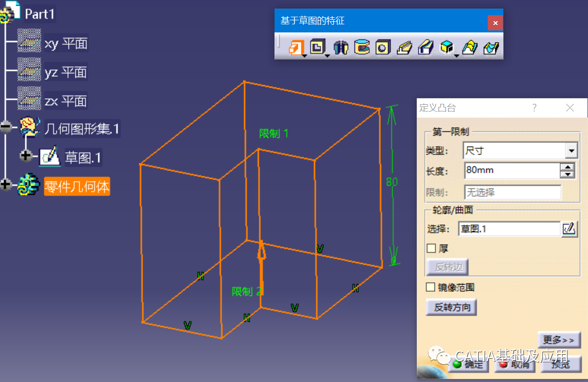
Task: Increase the 长度 value with up arrow
Action: click(x=568, y=167)
